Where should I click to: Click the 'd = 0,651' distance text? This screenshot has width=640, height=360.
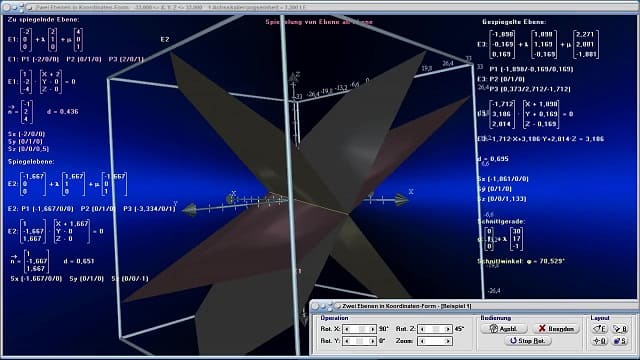(x=79, y=261)
